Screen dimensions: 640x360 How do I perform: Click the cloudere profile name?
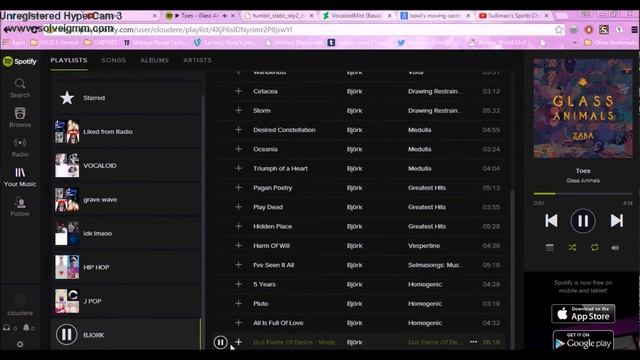tap(20, 313)
